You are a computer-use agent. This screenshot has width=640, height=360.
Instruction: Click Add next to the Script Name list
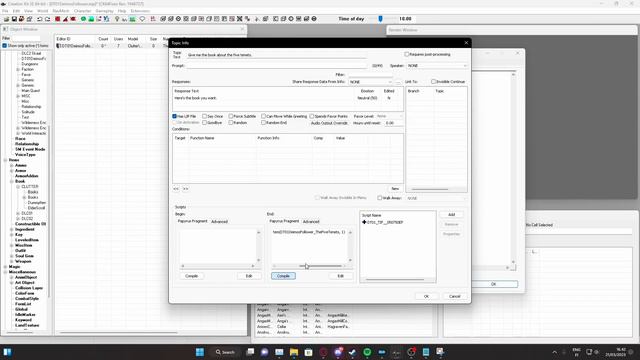tap(451, 215)
